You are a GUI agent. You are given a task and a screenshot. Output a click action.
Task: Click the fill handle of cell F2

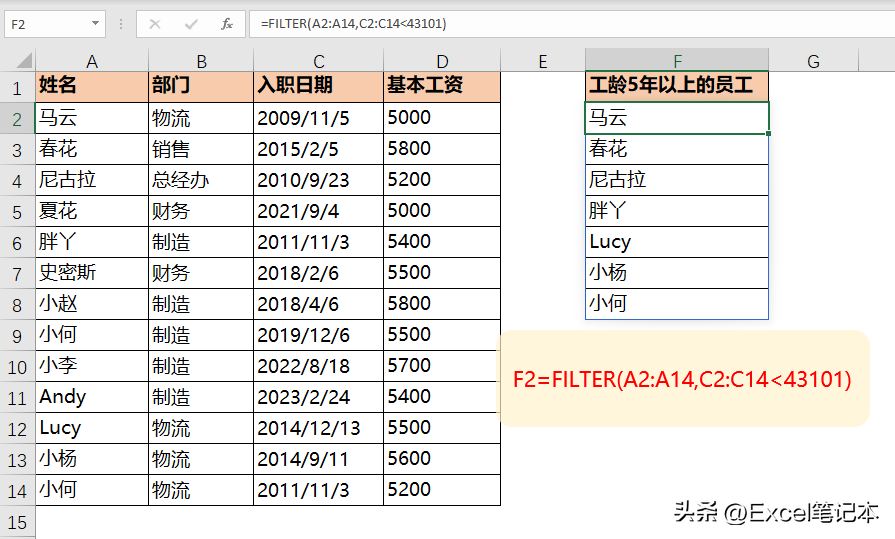pos(769,134)
